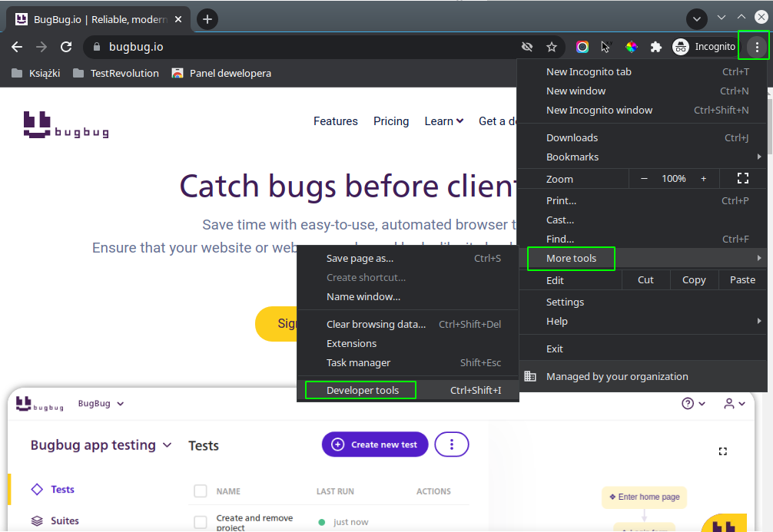Reload the bugbug.io page
Viewport: 773px width, 532px height.
(66, 47)
